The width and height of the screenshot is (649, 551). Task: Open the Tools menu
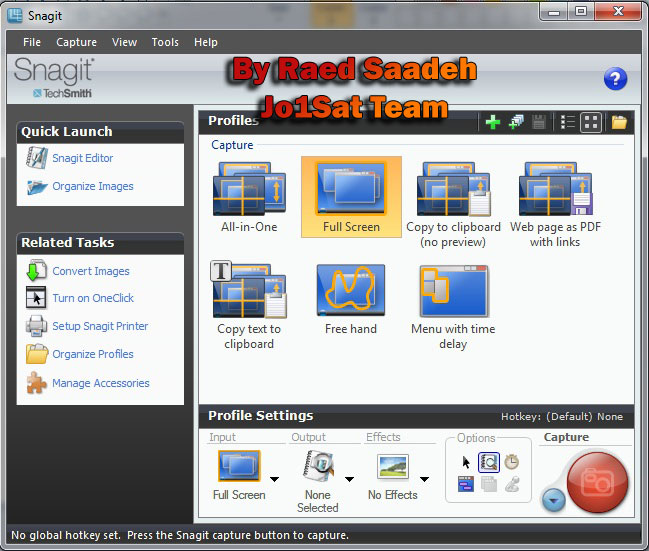click(165, 42)
